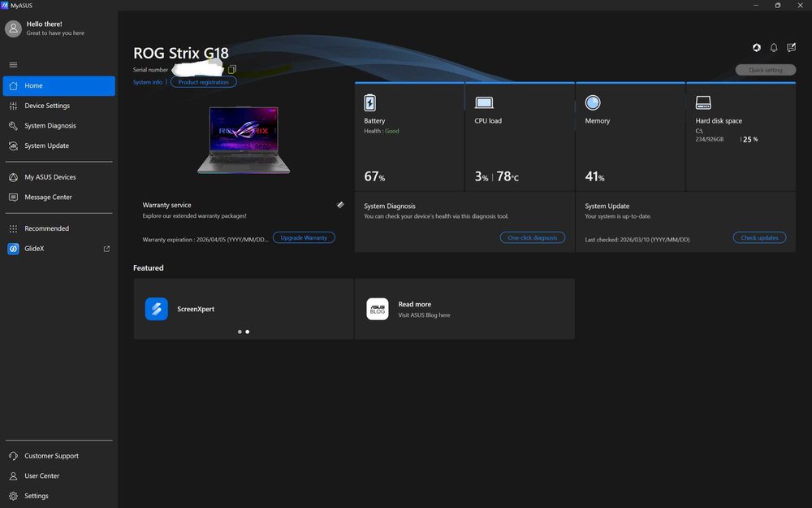Screen dimensions: 812x508
Task: Click the ROG Strix G18 title
Action: coord(181,54)
